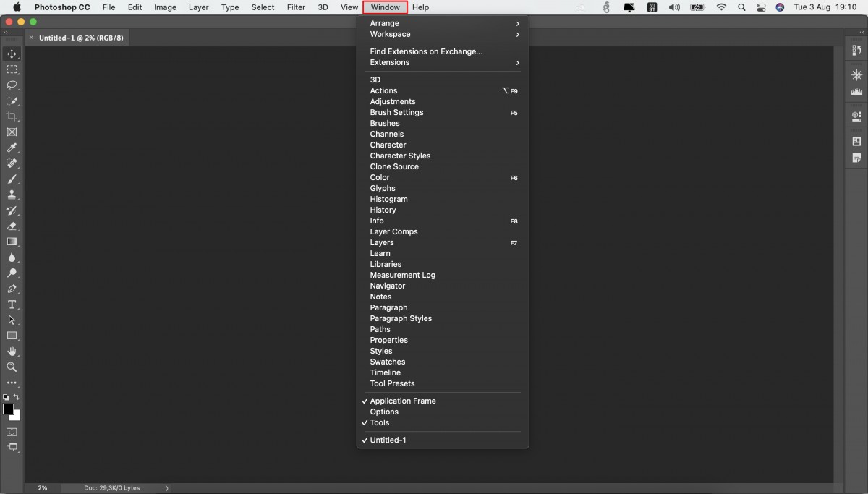Open the Filter menu
Image resolution: width=868 pixels, height=494 pixels.
click(296, 7)
